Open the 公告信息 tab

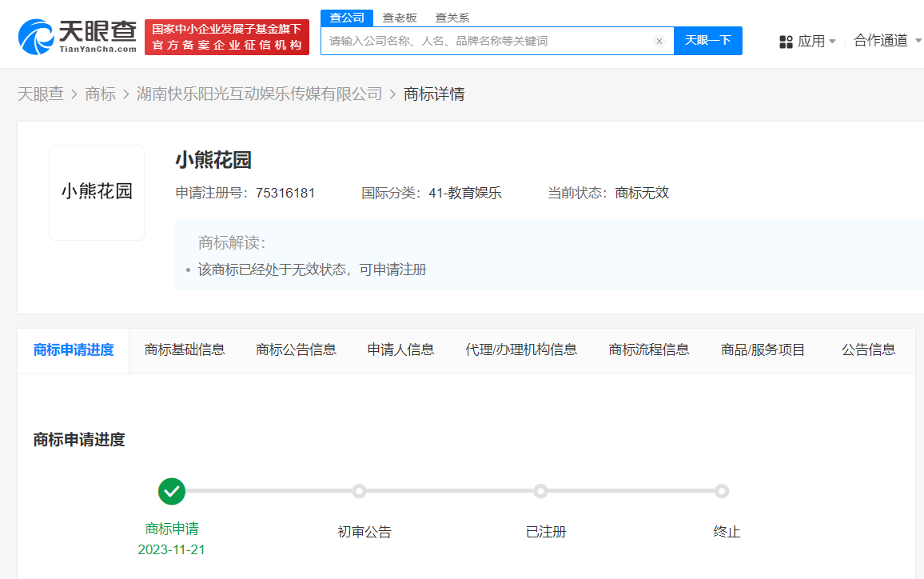[x=869, y=349]
